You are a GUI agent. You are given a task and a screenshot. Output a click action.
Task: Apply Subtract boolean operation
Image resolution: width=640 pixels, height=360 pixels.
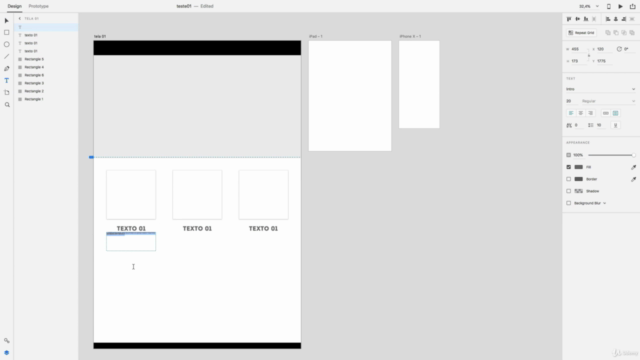pyautogui.click(x=616, y=33)
